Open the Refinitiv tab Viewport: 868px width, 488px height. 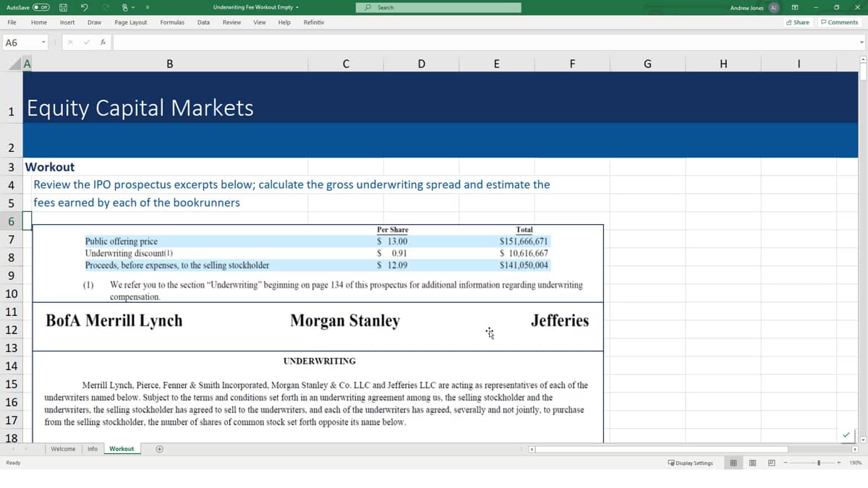coord(314,22)
